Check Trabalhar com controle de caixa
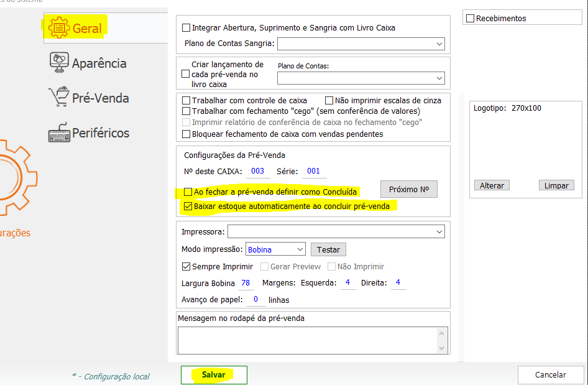 186,100
